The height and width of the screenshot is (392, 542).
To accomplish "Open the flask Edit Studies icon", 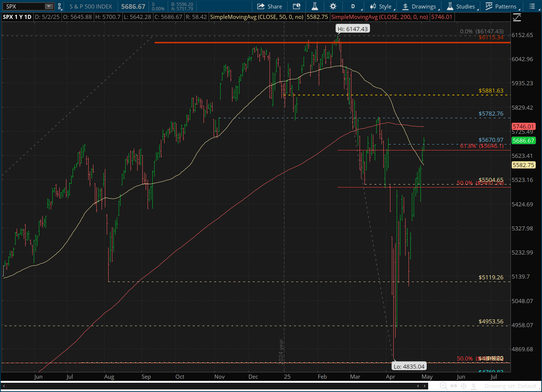I will point(315,6).
